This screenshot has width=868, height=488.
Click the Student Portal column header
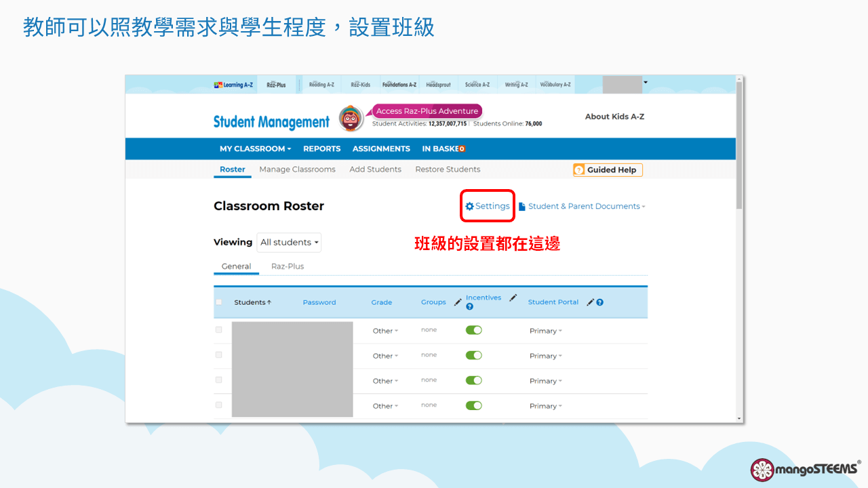(553, 302)
